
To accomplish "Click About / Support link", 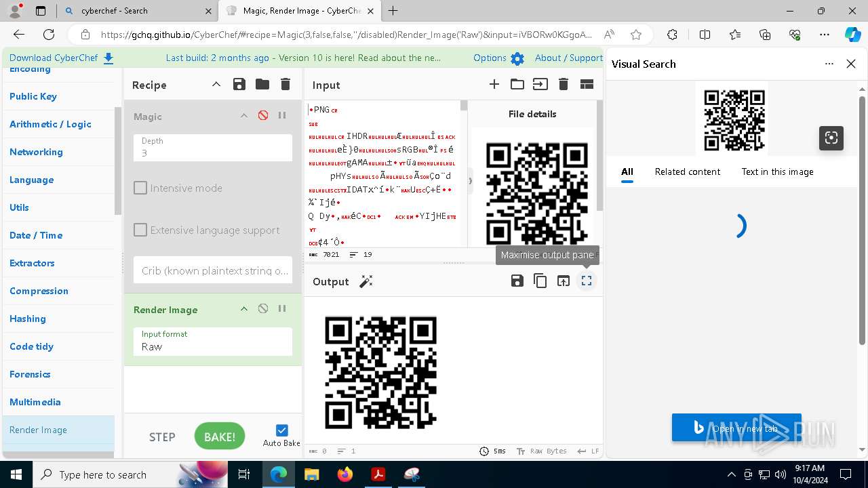I will point(568,58).
